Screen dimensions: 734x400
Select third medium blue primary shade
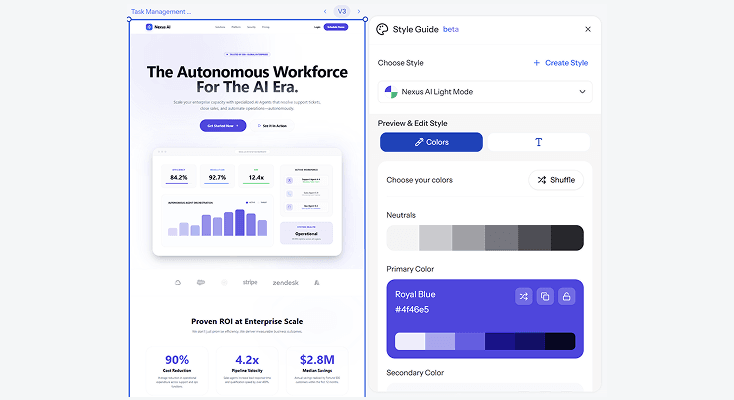470,341
